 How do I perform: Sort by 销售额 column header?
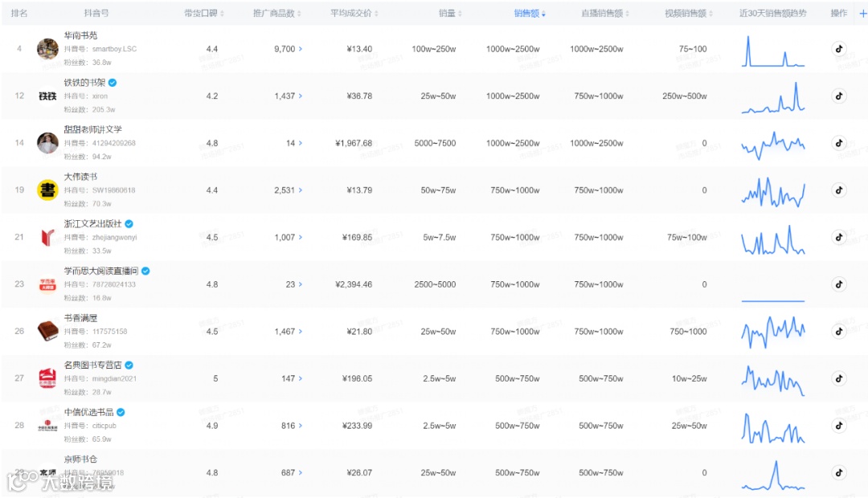pos(529,14)
